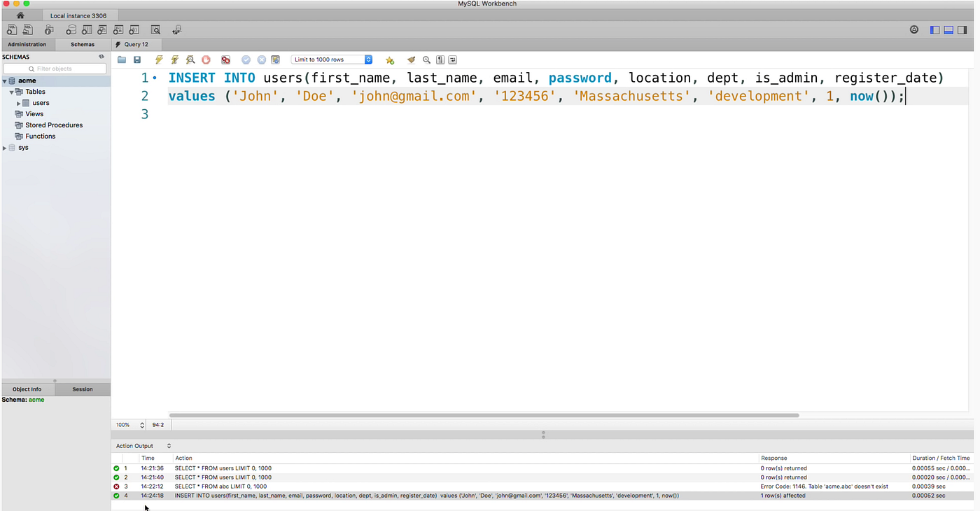Click the snippet star icon in the editor toolbar
Image resolution: width=980 pixels, height=511 pixels.
[x=390, y=59]
